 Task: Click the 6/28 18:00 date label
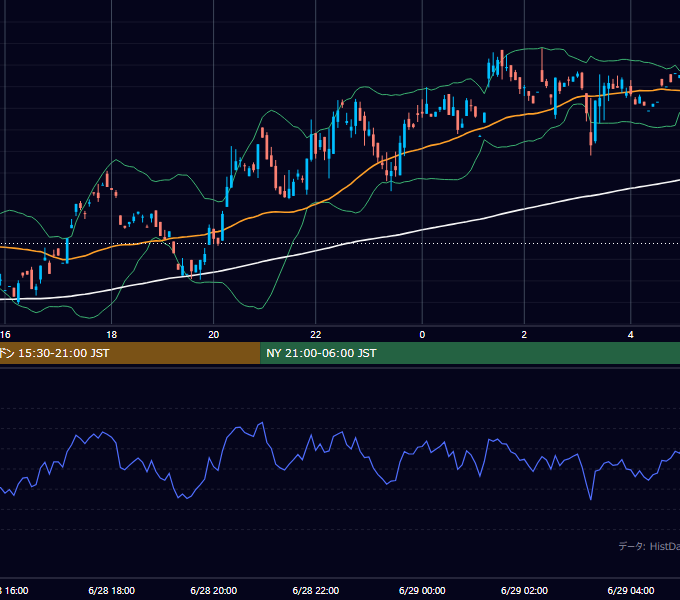(111, 590)
